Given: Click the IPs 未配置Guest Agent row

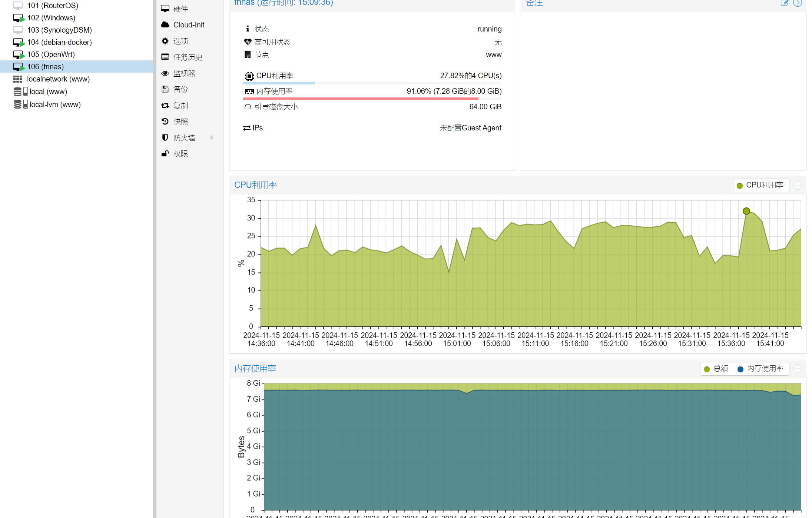Looking at the screenshot, I should coord(372,128).
